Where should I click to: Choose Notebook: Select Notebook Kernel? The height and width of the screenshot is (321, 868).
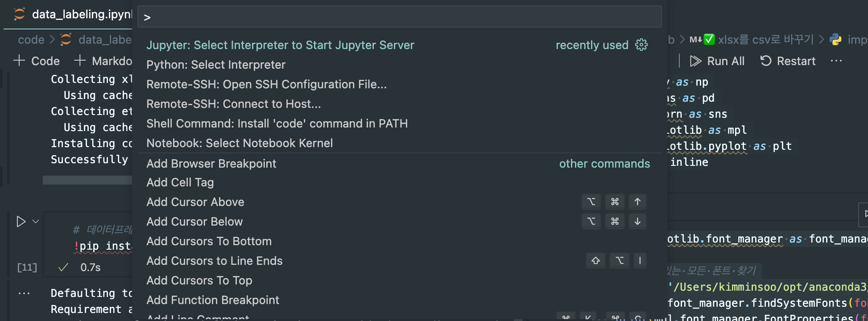click(x=240, y=143)
